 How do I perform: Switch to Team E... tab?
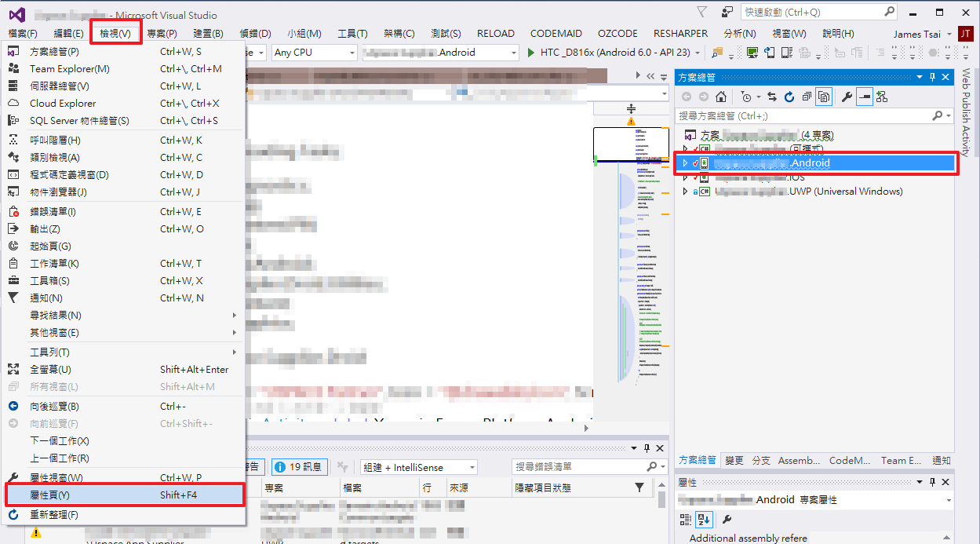pos(901,461)
